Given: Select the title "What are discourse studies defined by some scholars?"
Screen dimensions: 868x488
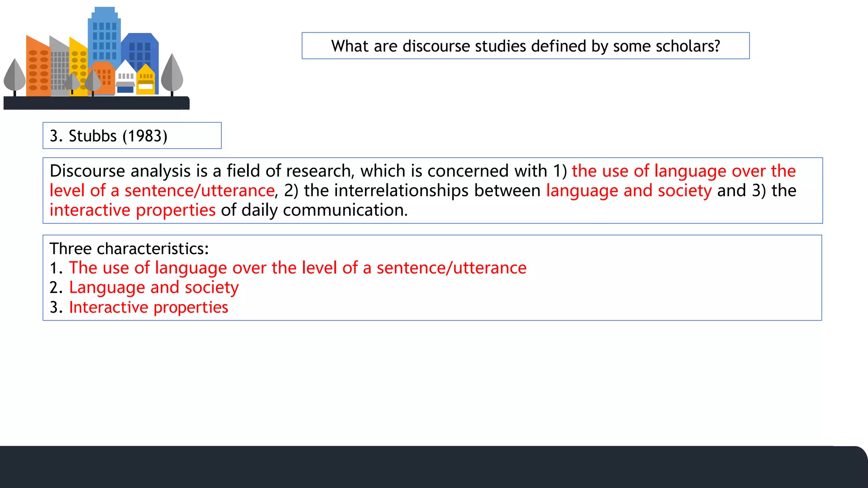Looking at the screenshot, I should tap(526, 46).
